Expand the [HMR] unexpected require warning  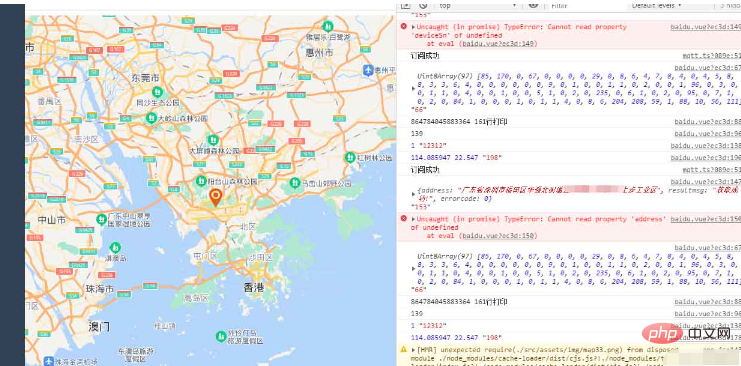tap(414, 350)
